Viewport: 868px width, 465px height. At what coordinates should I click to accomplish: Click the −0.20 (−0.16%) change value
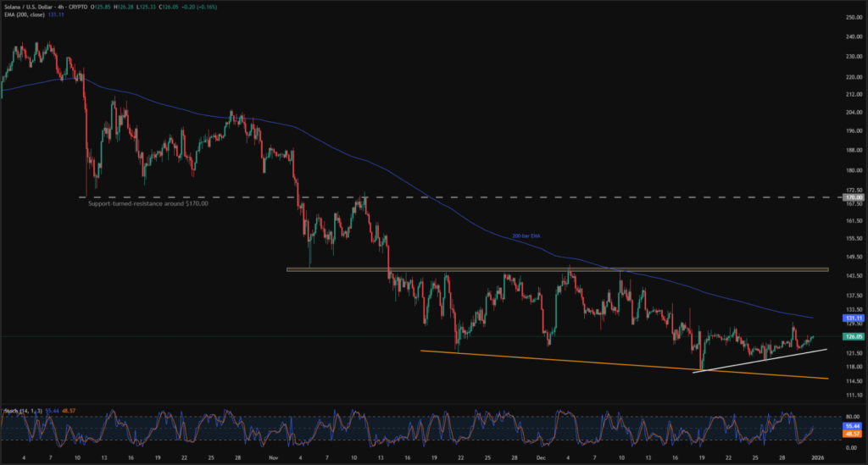(x=198, y=7)
